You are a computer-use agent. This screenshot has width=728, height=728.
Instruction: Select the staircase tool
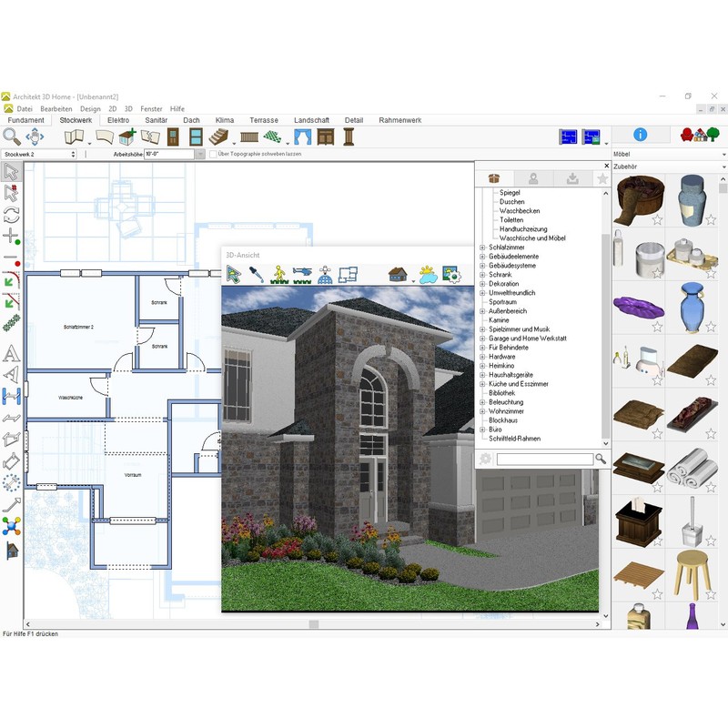tap(218, 136)
